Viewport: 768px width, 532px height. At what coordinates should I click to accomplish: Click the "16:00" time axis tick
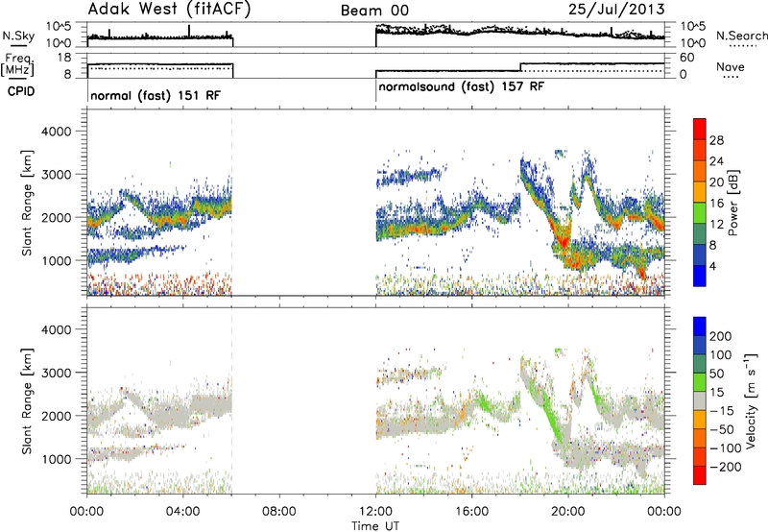471,512
